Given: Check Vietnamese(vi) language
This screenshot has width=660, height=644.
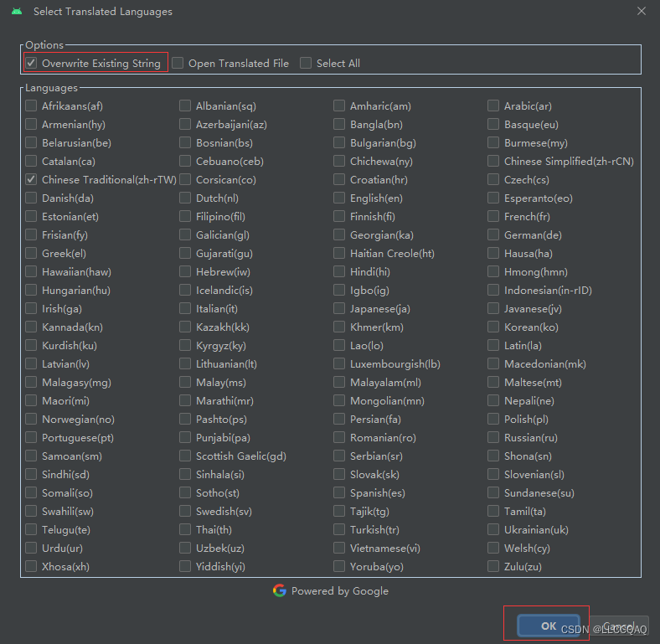Looking at the screenshot, I should click(339, 548).
